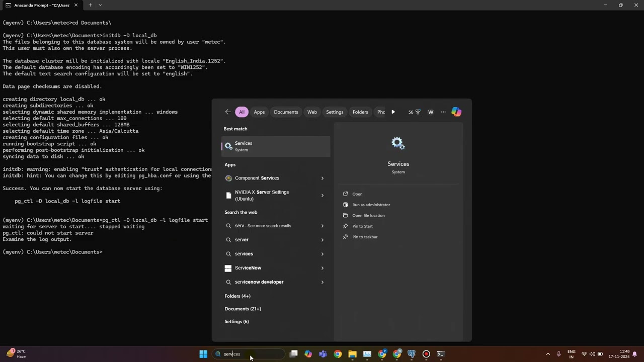Select the Anaconda Prompt tab
Screen dimensions: 644x362
click(x=41, y=5)
